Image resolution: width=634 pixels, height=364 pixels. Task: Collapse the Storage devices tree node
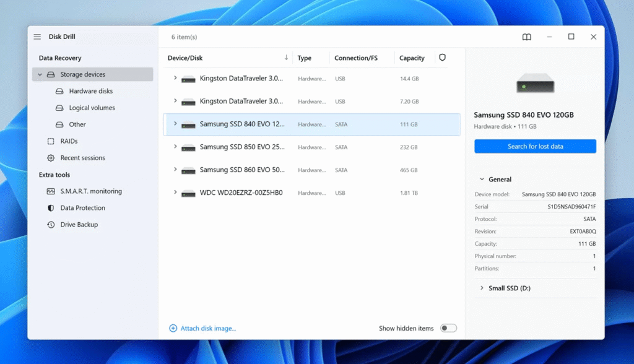coord(40,75)
